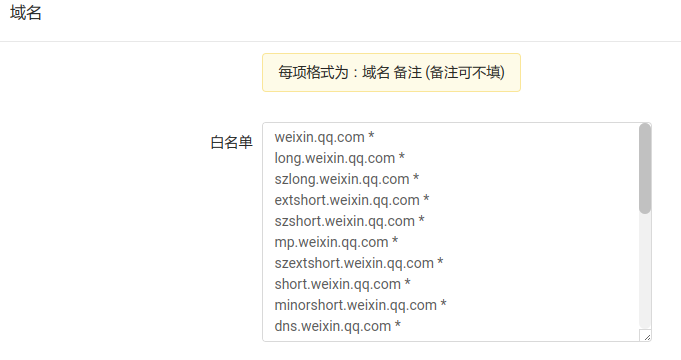Click the asterisk remark after dns.weixin.qq.com

click(x=397, y=325)
